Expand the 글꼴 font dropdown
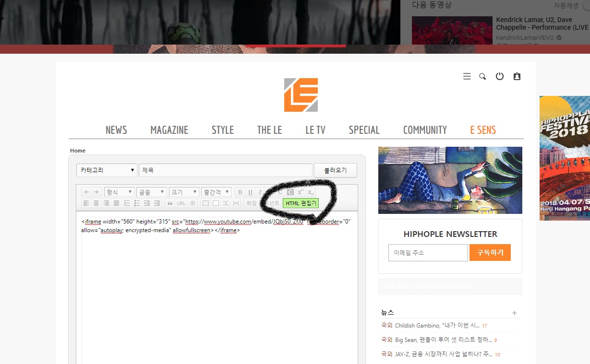The image size is (590, 364). tap(151, 192)
